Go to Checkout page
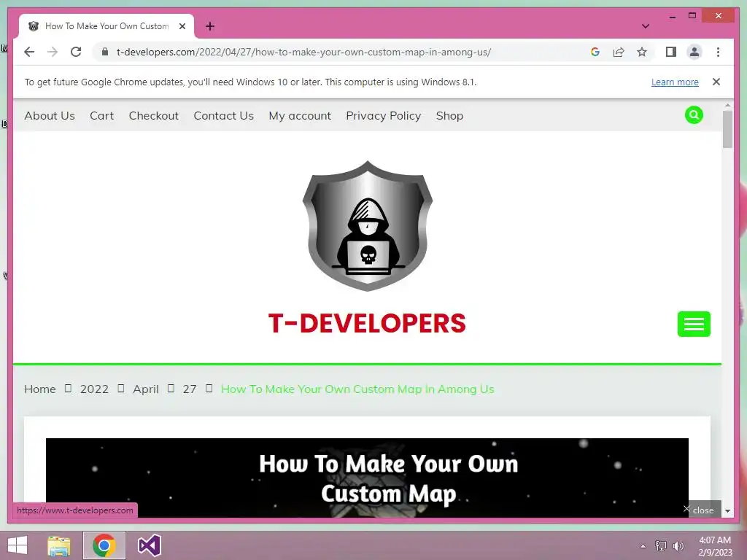 pyautogui.click(x=153, y=116)
